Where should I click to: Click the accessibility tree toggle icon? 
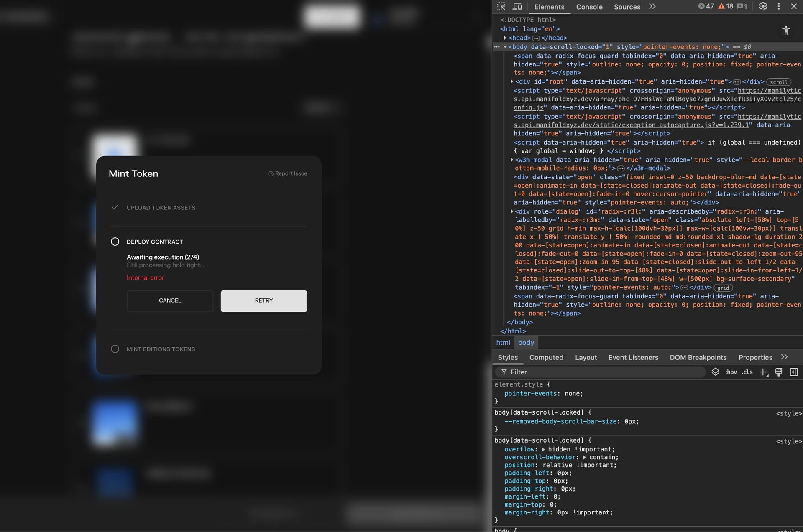coord(786,31)
